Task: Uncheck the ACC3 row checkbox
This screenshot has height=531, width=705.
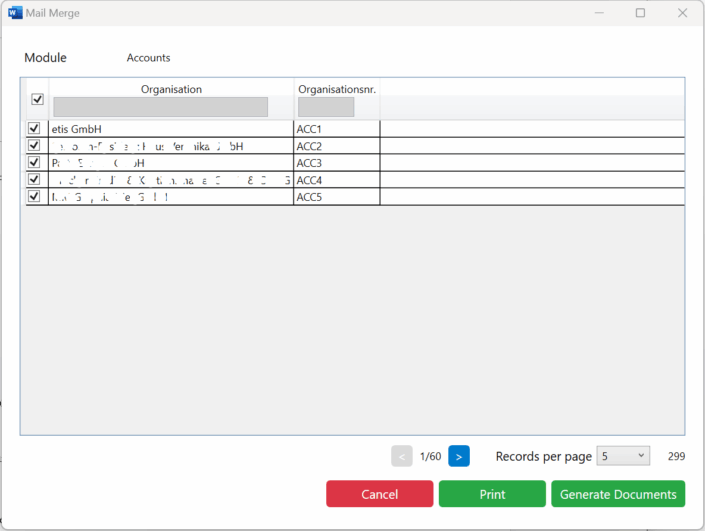Action: click(x=34, y=162)
